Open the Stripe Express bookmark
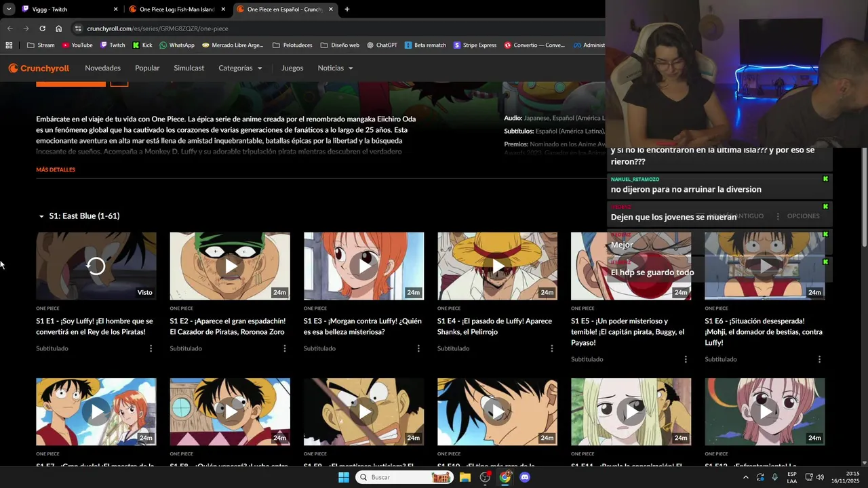Image resolution: width=868 pixels, height=488 pixels. point(475,45)
